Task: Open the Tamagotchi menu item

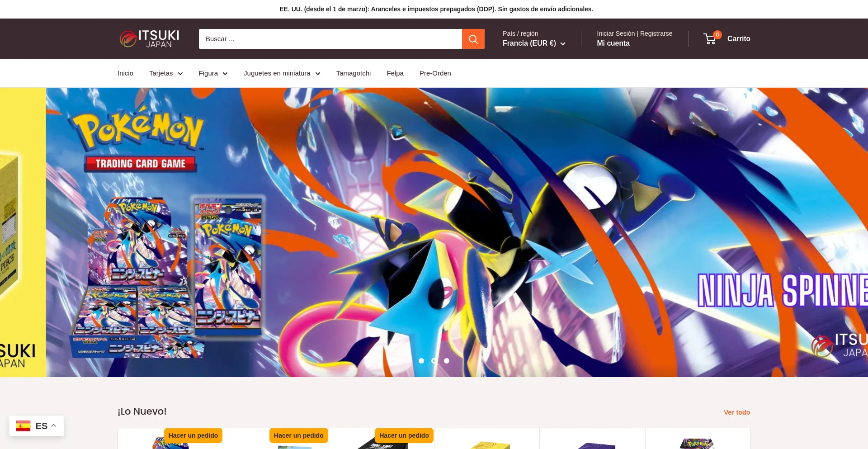Action: pos(354,73)
